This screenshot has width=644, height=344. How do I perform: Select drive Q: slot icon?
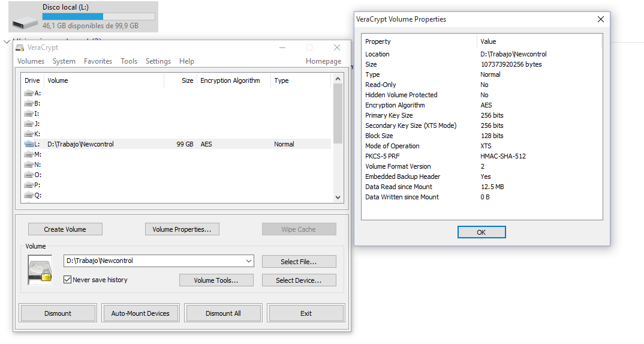[28, 196]
